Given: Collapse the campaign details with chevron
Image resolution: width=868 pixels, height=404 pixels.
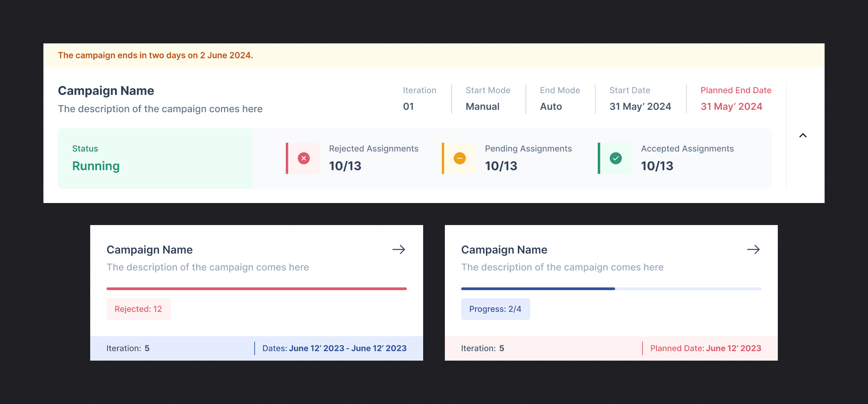Looking at the screenshot, I should click(803, 136).
